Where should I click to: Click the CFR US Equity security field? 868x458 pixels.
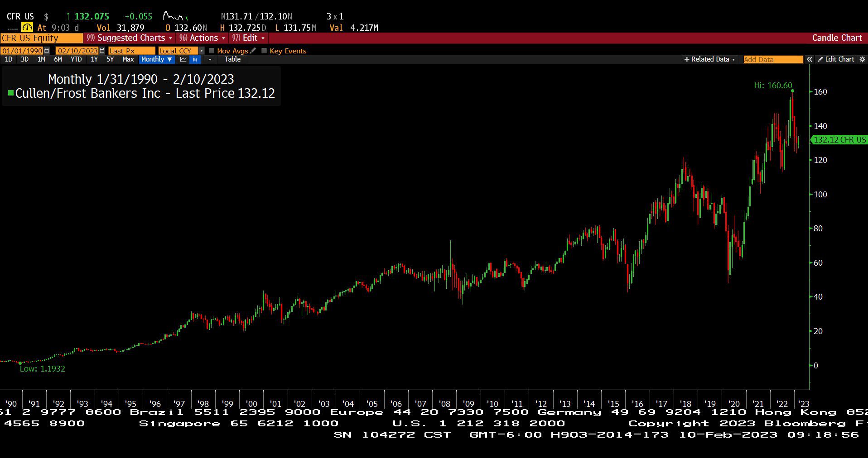41,38
